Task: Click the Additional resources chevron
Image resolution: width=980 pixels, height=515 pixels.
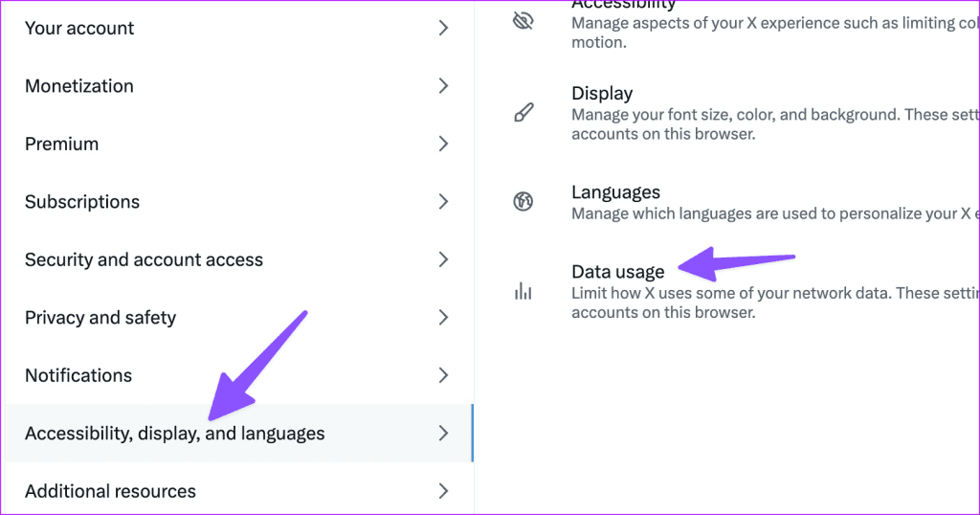Action: [x=443, y=491]
